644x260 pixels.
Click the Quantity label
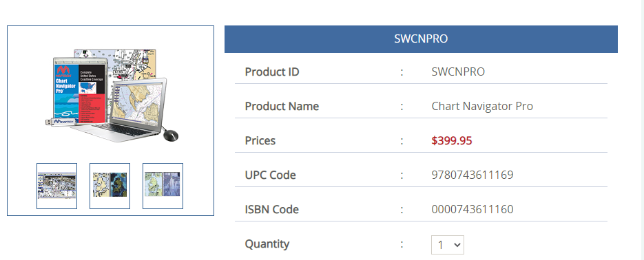[x=267, y=244]
